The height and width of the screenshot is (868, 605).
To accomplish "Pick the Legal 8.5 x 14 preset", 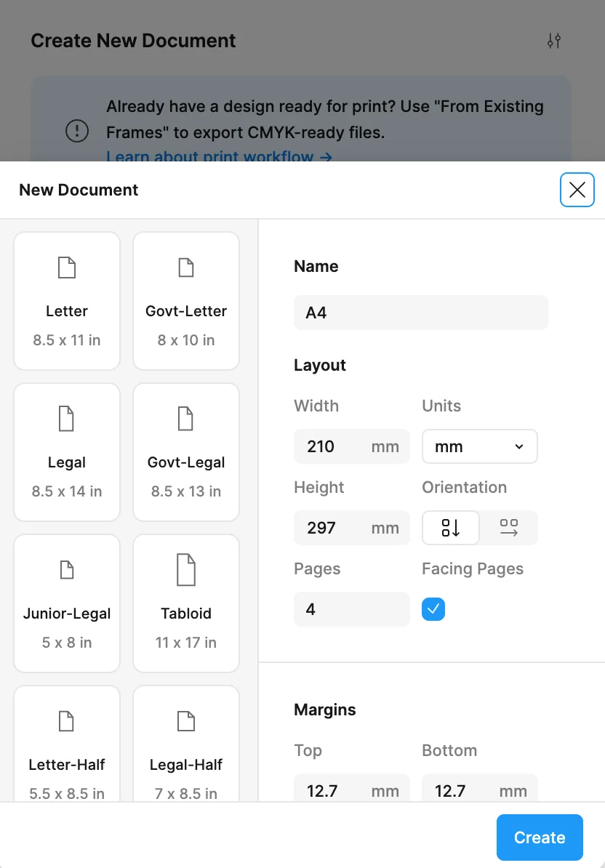I will [x=67, y=451].
